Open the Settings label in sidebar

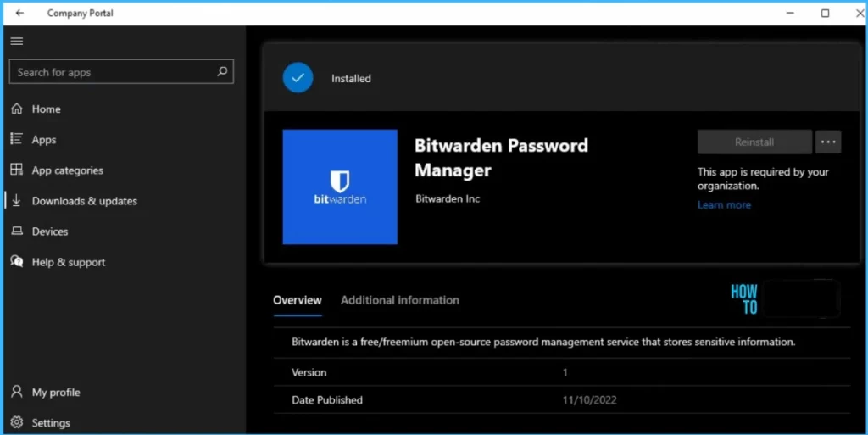(x=50, y=423)
